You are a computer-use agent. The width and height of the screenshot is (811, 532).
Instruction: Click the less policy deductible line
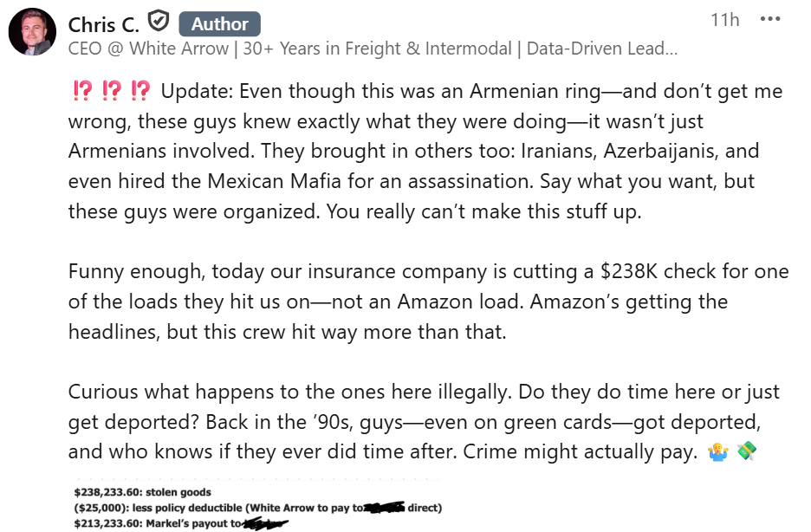tap(217, 508)
